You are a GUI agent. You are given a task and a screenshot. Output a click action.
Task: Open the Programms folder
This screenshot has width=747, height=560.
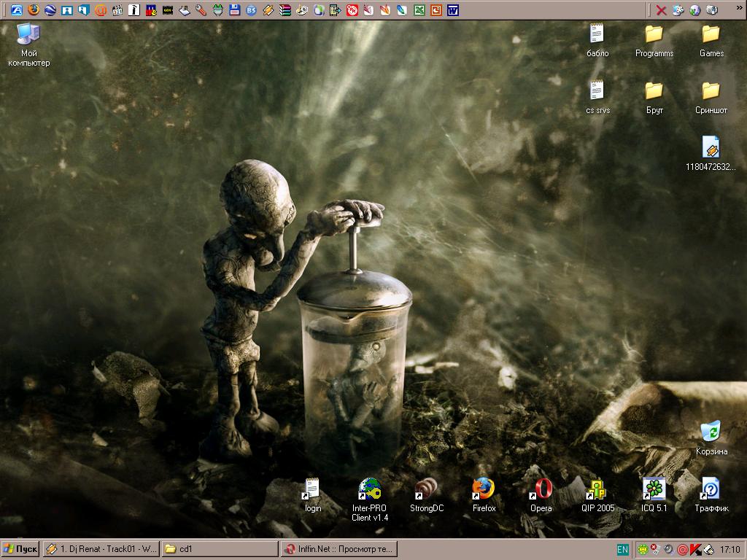[654, 41]
